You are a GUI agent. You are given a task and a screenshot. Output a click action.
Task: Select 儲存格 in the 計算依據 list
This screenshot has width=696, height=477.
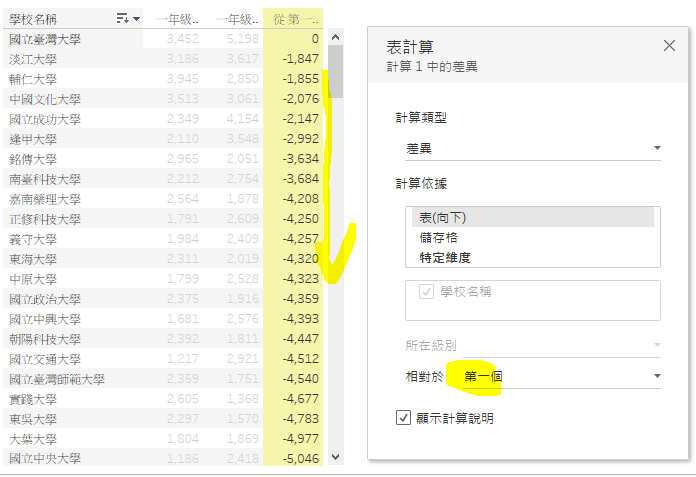tap(438, 237)
